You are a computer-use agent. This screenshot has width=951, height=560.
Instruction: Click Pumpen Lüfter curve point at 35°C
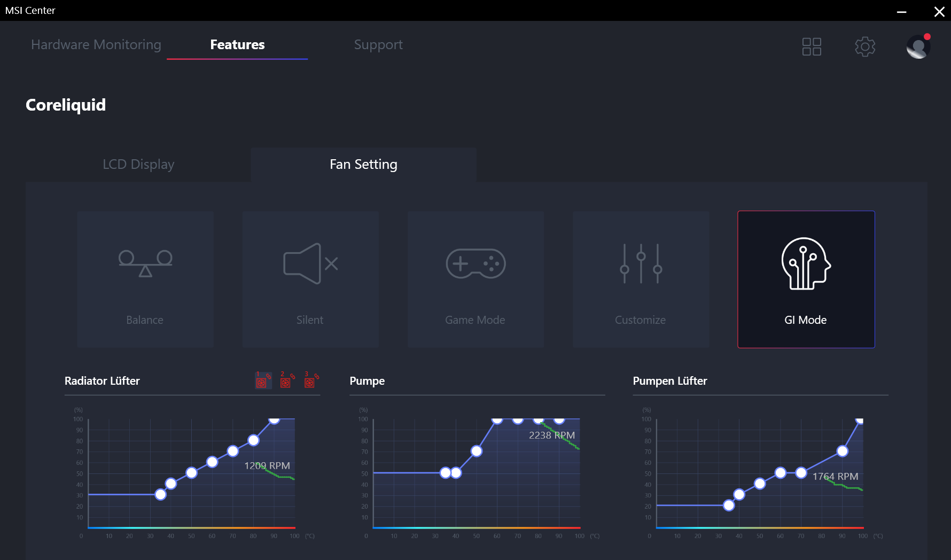pyautogui.click(x=729, y=505)
